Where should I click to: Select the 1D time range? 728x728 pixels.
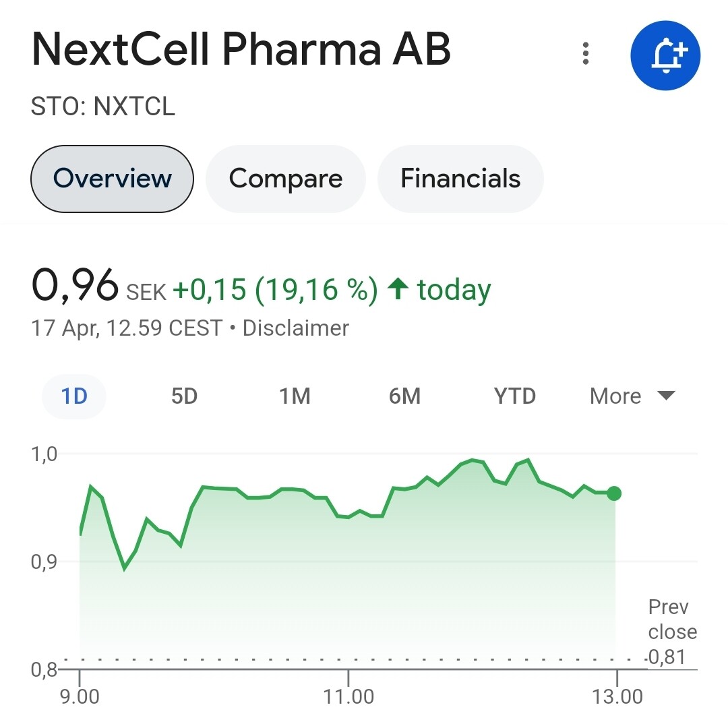pyautogui.click(x=74, y=396)
